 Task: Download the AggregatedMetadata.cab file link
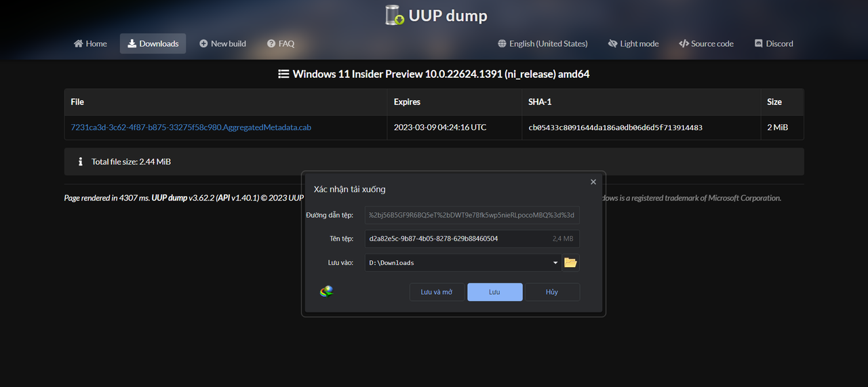coord(191,127)
